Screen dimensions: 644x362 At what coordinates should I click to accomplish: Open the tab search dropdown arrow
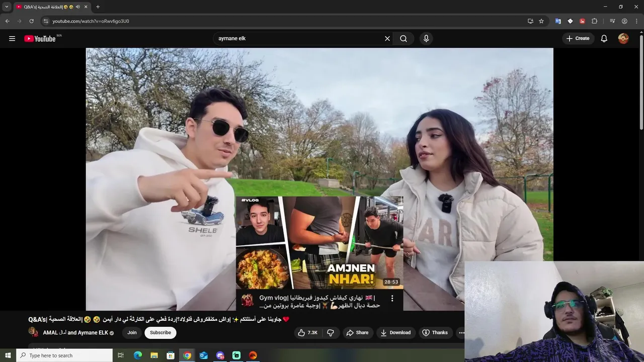coord(7,7)
